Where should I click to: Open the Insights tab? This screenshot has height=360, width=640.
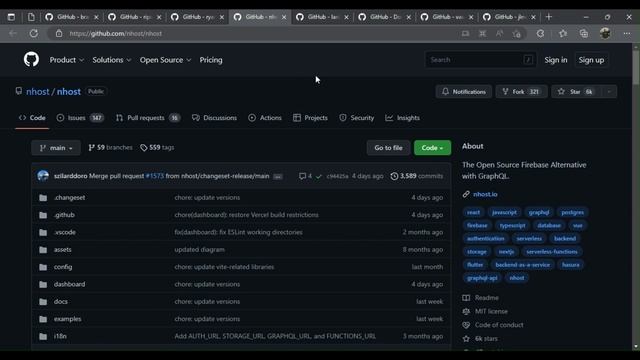click(x=402, y=118)
